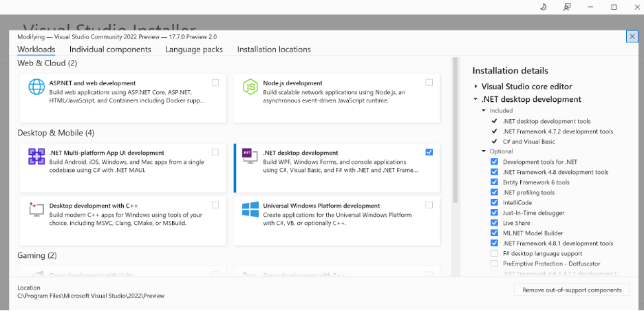Open the Individual components tab
Viewport: 644px width, 311px height.
pyautogui.click(x=110, y=50)
